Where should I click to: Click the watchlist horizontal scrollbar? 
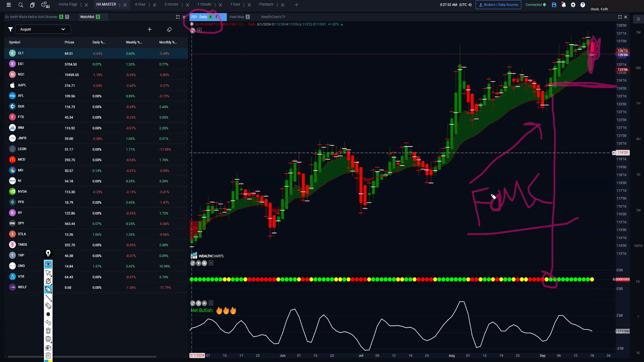[x=82, y=357]
